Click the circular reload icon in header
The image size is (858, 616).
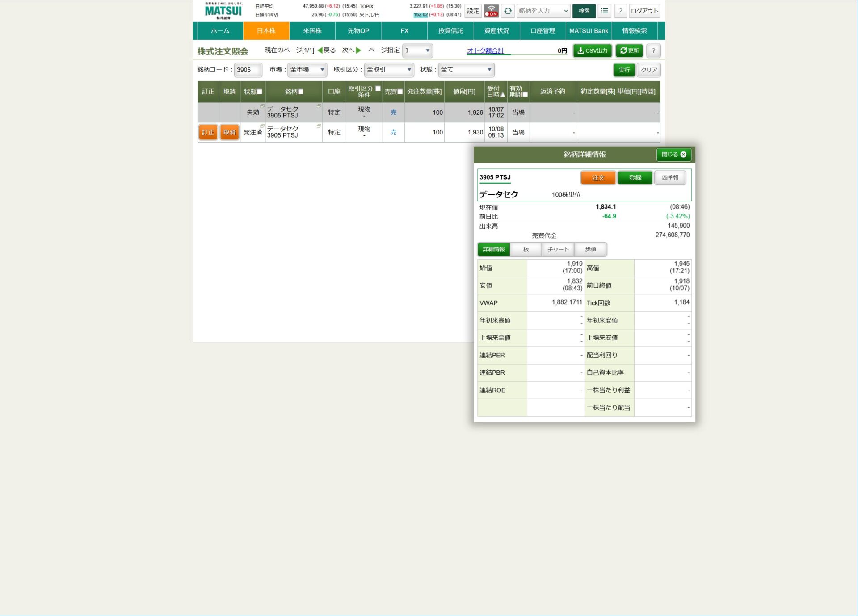[508, 11]
